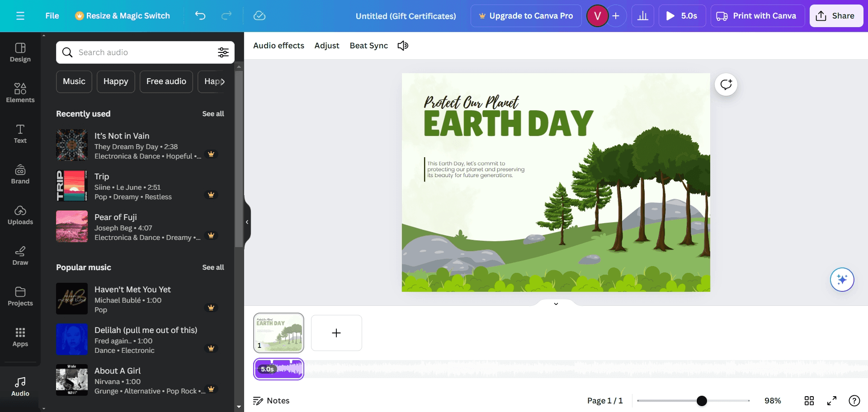This screenshot has height=412, width=868.
Task: Click the undo arrow icon
Action: 200,16
